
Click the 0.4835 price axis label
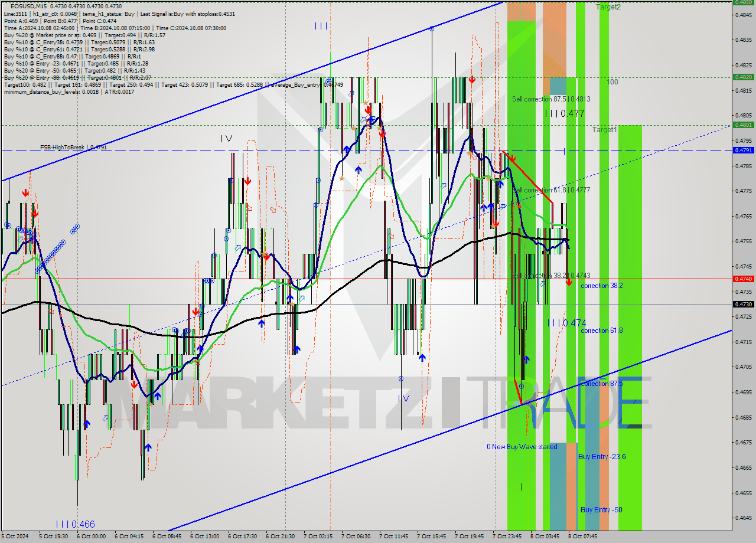[742, 40]
